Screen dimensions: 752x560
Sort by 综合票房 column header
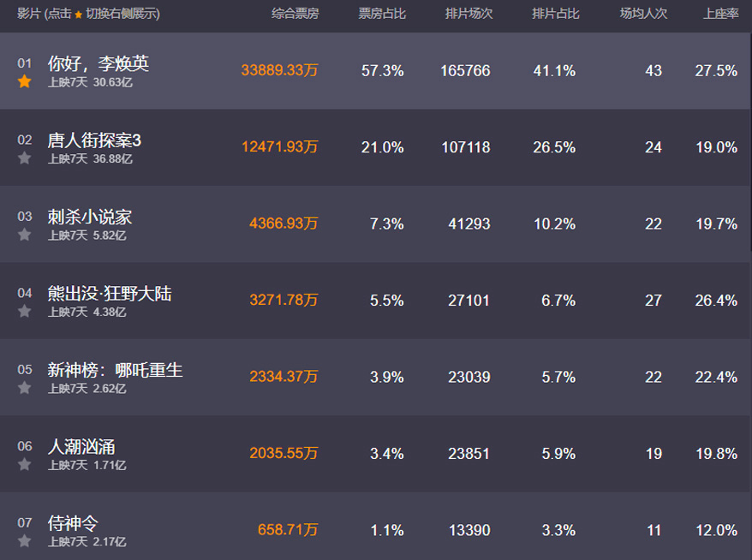pyautogui.click(x=295, y=15)
